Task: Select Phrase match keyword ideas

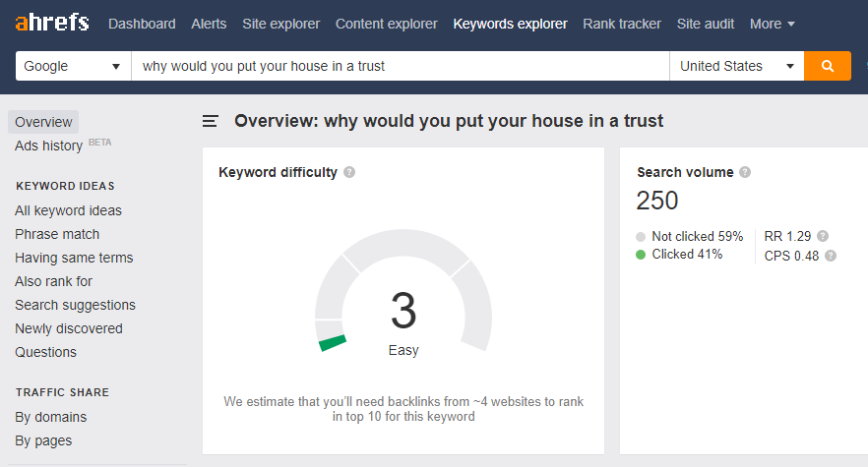Action: click(57, 234)
